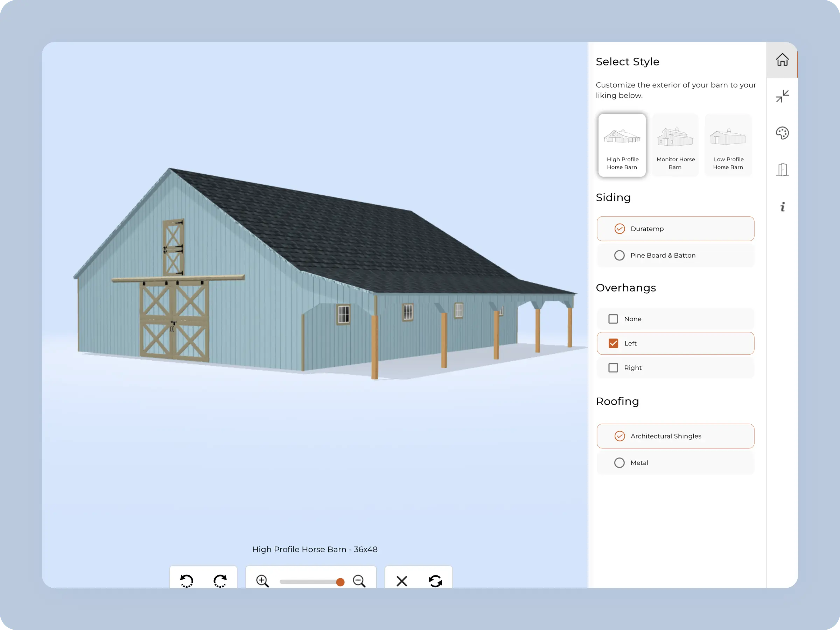Click the orange zoom slider handle
The width and height of the screenshot is (840, 630).
click(340, 582)
